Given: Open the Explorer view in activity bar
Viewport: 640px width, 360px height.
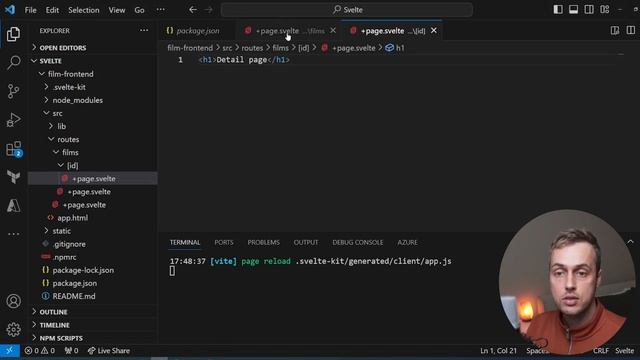Looking at the screenshot, I should [13, 34].
